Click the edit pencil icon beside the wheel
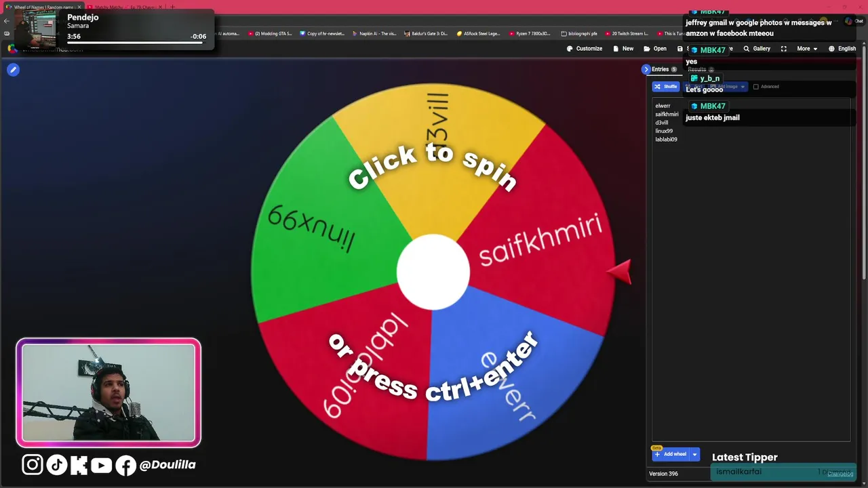The height and width of the screenshot is (488, 868). pyautogui.click(x=13, y=70)
